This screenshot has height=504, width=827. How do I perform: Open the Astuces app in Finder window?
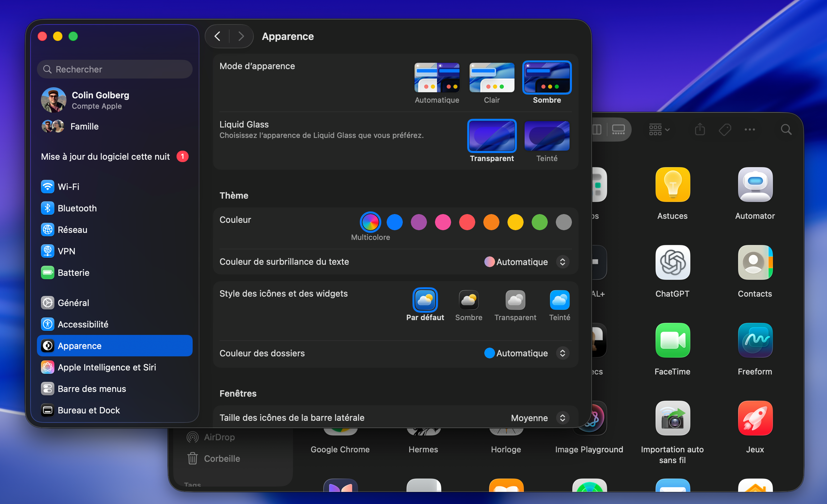(x=673, y=185)
